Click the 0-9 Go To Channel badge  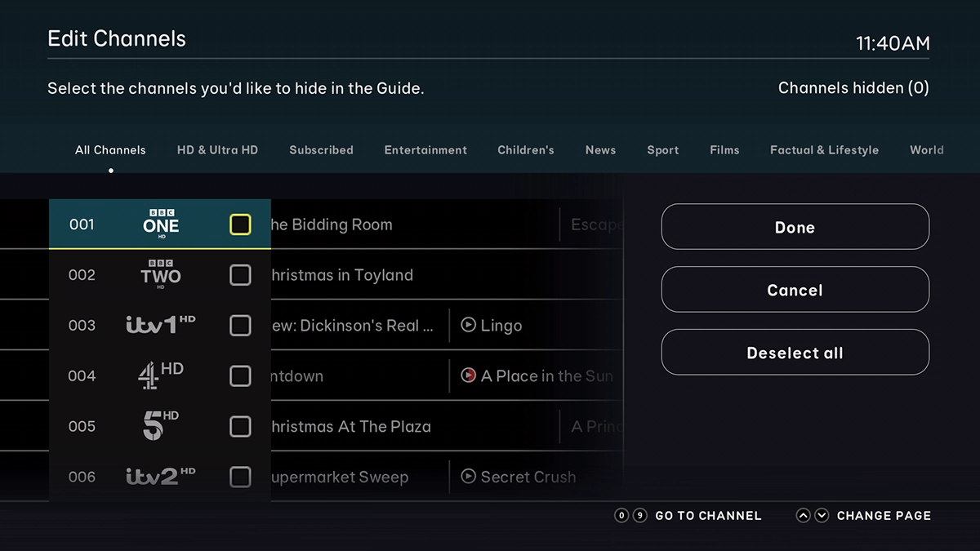click(630, 515)
